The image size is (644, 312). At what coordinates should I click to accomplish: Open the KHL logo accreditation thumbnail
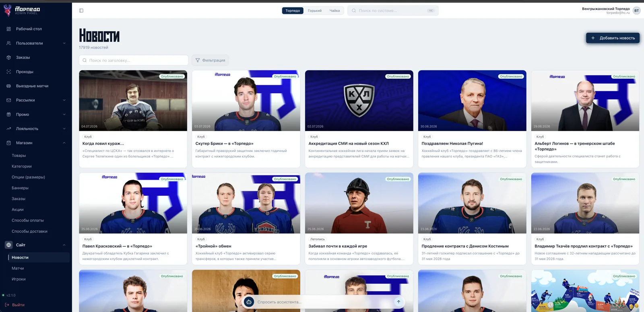pyautogui.click(x=359, y=101)
